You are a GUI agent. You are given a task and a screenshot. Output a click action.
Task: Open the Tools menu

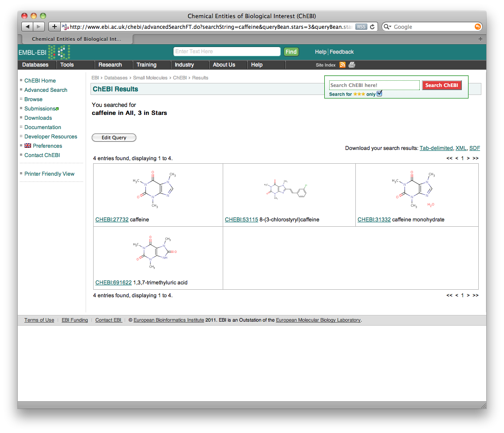pyautogui.click(x=67, y=65)
